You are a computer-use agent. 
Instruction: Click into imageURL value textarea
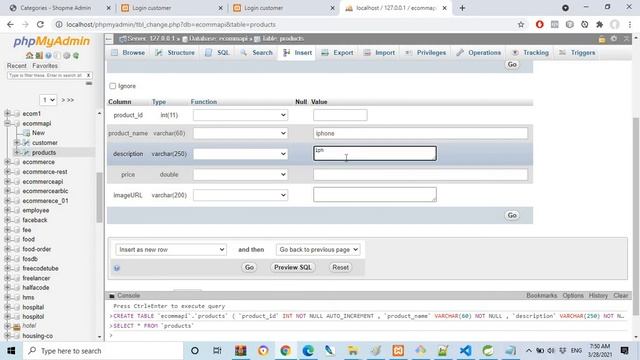point(375,194)
